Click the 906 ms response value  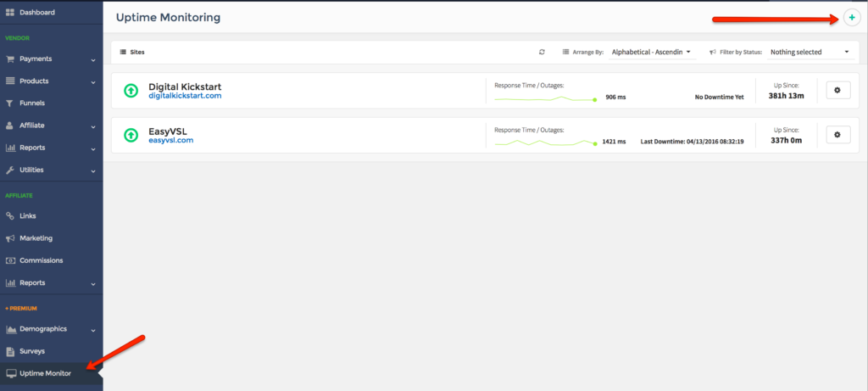pos(615,97)
